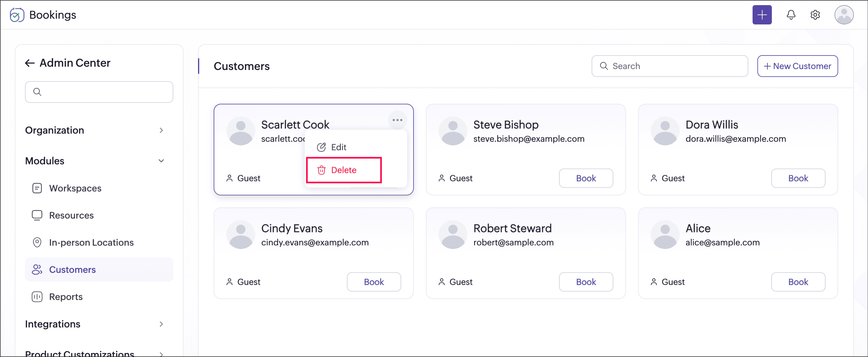This screenshot has height=357, width=868.
Task: Click the name Dora Willis
Action: pyautogui.click(x=712, y=125)
